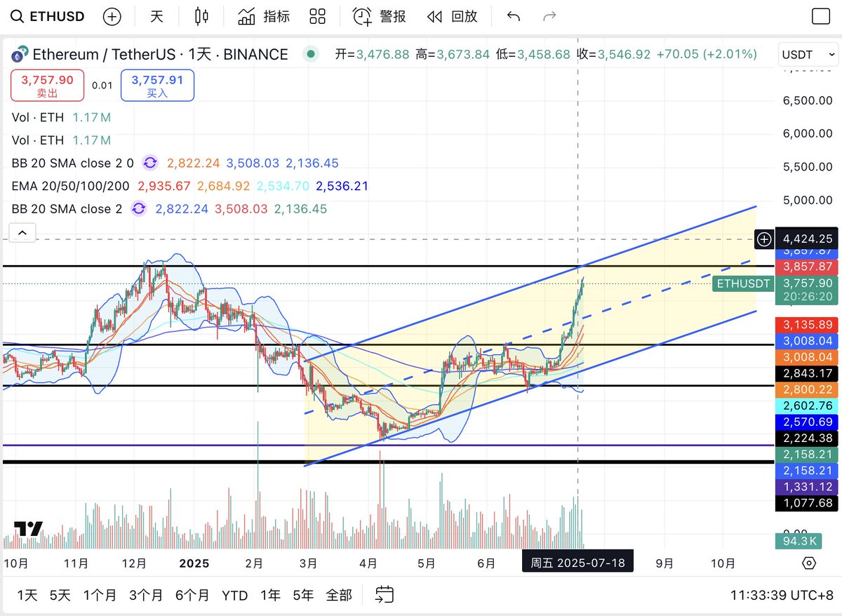Click the Ethereum coin logo icon
The image size is (842, 616).
(20, 54)
